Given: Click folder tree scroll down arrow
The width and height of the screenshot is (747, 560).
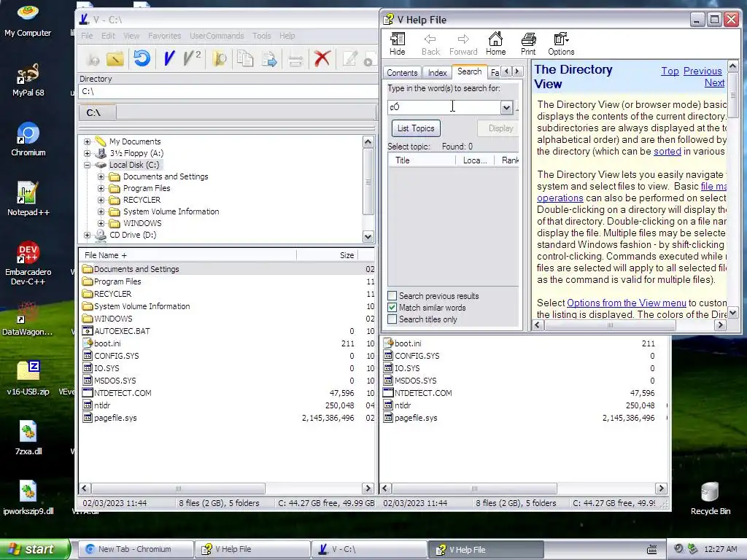Looking at the screenshot, I should point(368,237).
